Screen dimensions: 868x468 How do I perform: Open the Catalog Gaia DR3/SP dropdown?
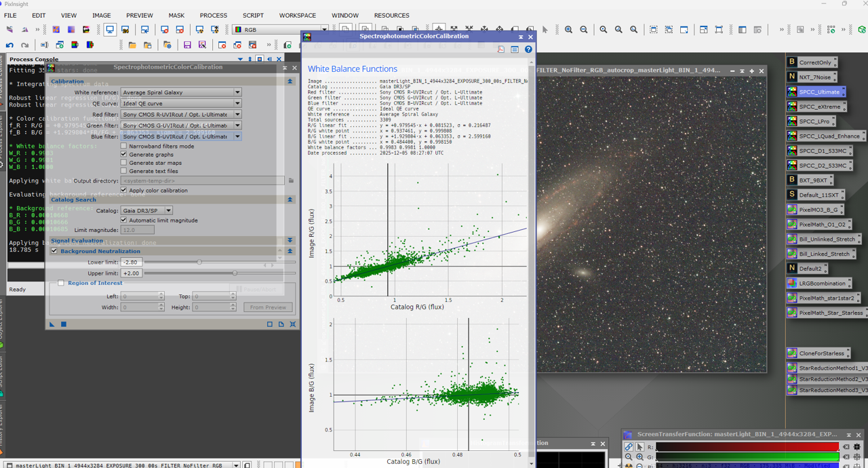coord(146,211)
